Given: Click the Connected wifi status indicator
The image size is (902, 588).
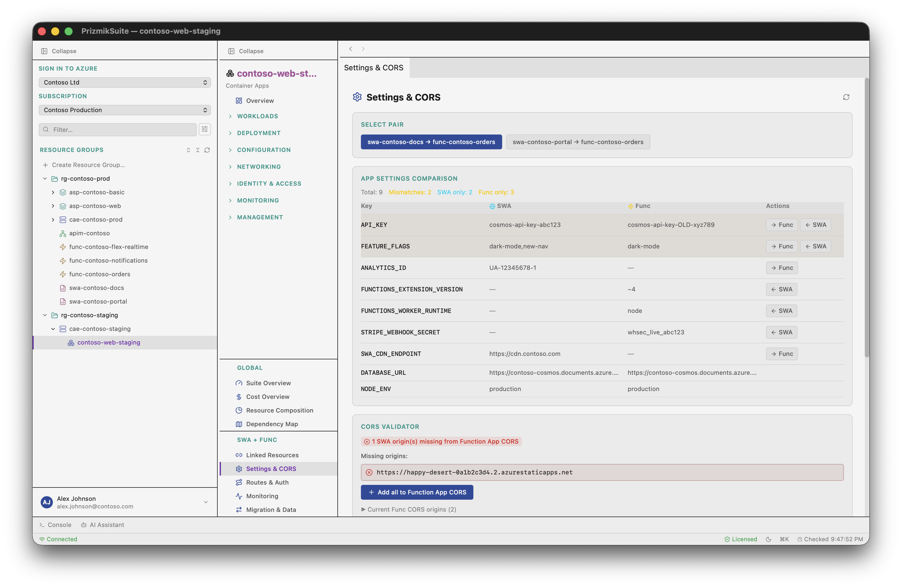Looking at the screenshot, I should (x=58, y=539).
